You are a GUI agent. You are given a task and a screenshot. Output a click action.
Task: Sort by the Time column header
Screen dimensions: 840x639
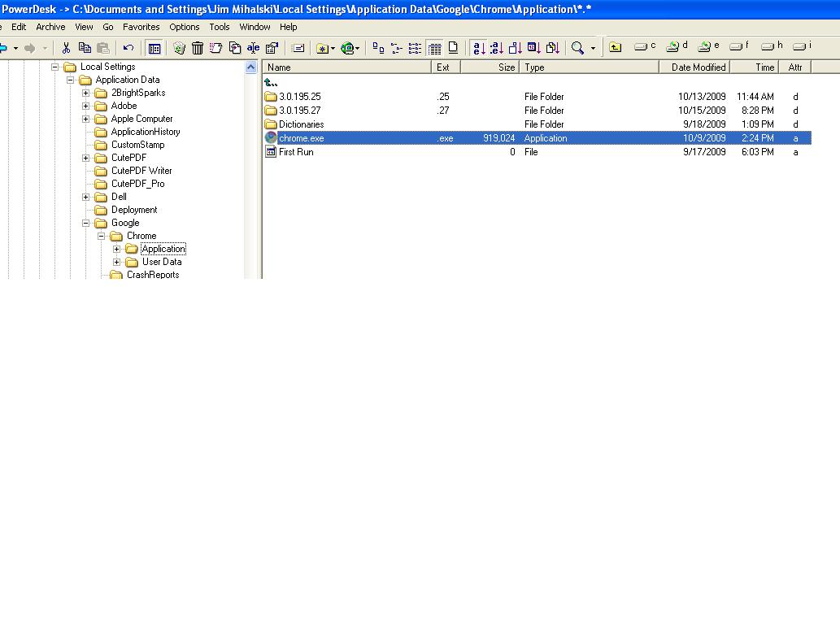click(x=755, y=67)
